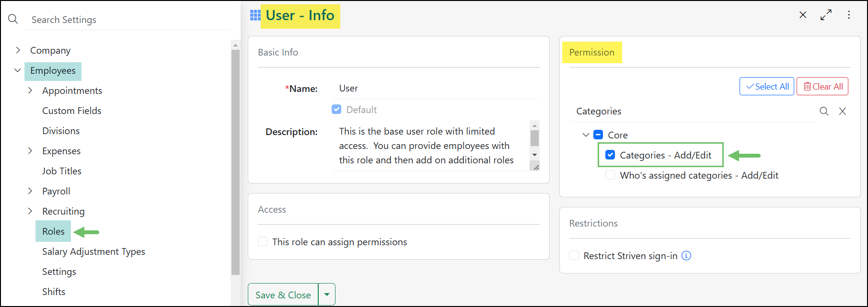The width and height of the screenshot is (868, 307).
Task: Clear the Categories search with the X icon
Action: pos(842,111)
